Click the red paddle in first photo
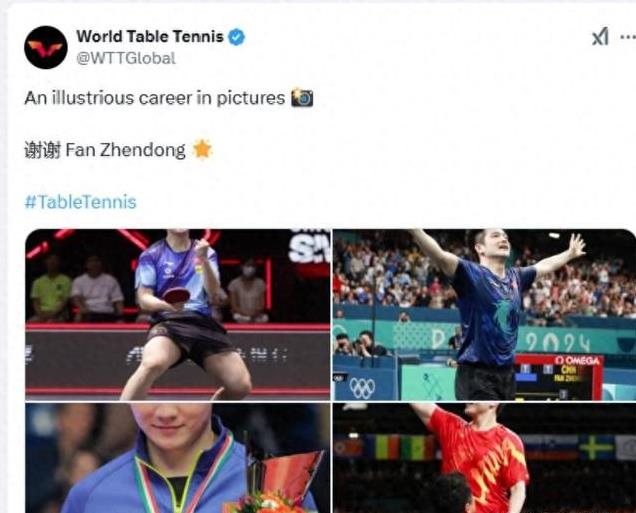This screenshot has height=513, width=636. click(x=176, y=295)
